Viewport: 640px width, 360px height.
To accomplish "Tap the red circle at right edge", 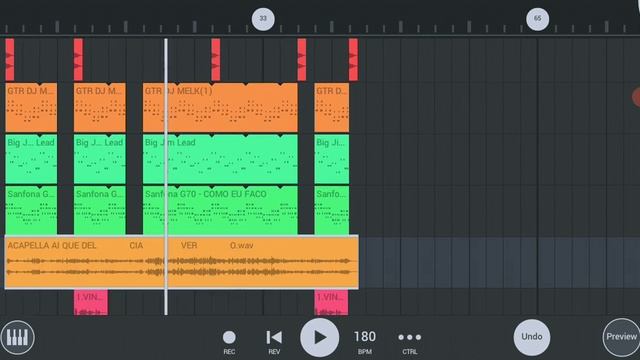I will pyautogui.click(x=636, y=97).
